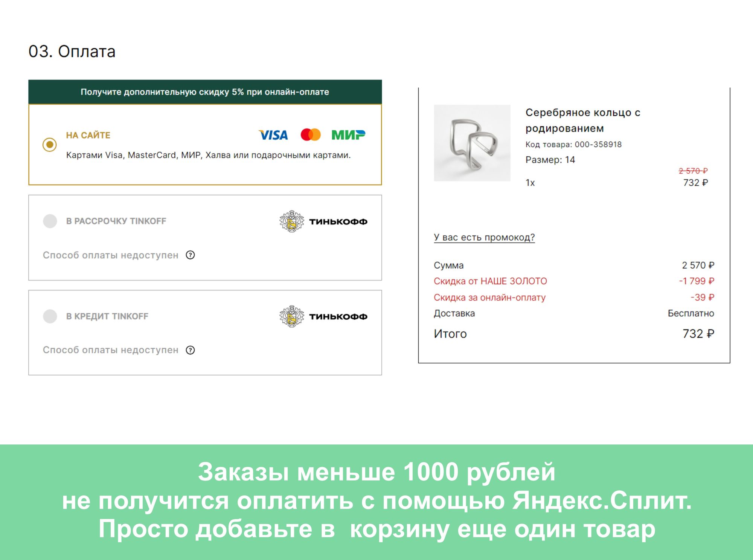This screenshot has height=560, width=753.
Task: Click help icon under Tinkoff installment
Action: click(x=191, y=255)
